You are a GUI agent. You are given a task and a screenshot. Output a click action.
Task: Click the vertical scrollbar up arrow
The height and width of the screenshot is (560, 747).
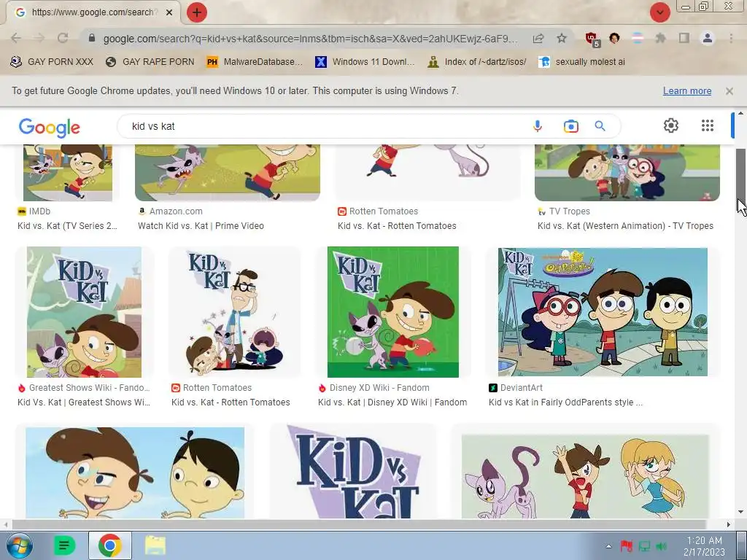741,113
